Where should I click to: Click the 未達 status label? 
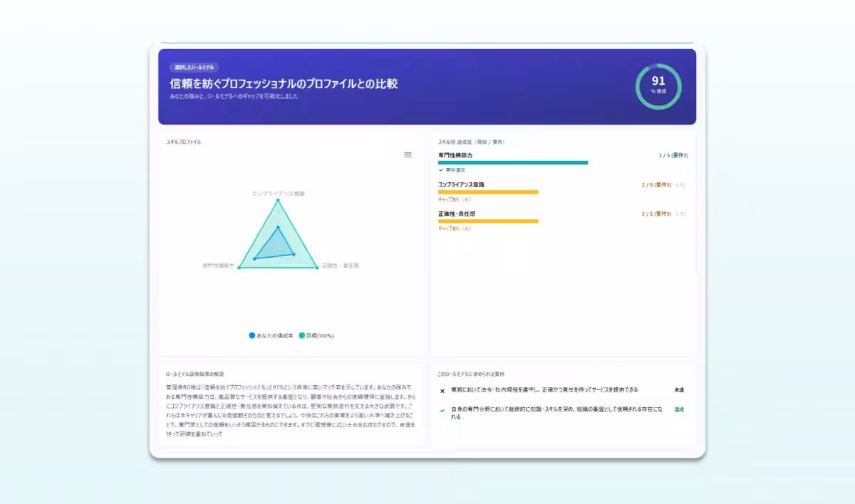pyautogui.click(x=679, y=390)
